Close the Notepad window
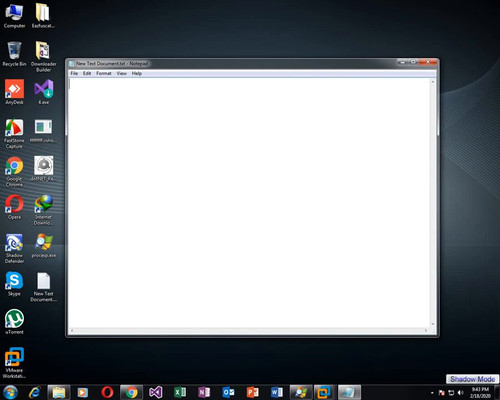Screen dimensions: 500x400 [x=427, y=62]
